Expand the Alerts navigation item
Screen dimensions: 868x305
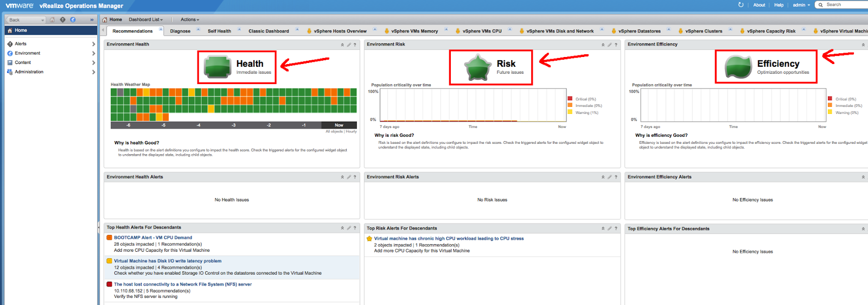[x=93, y=44]
